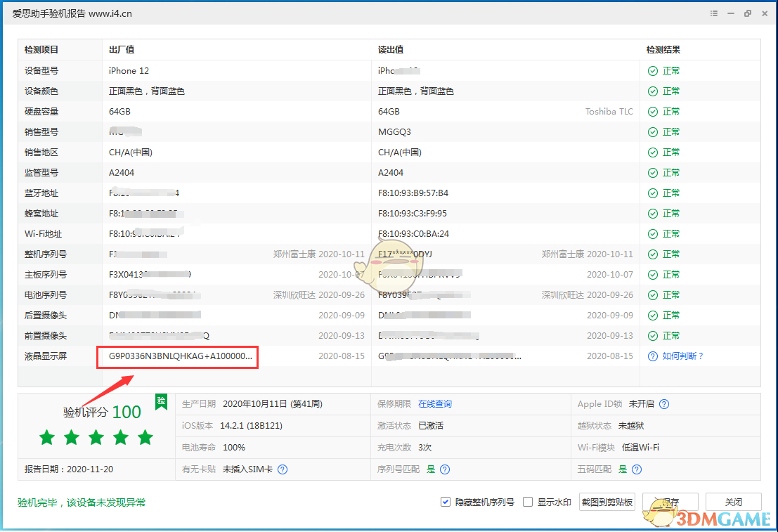The image size is (778, 532).
Task: Click help icon beside 五码匹配
Action: click(636, 469)
